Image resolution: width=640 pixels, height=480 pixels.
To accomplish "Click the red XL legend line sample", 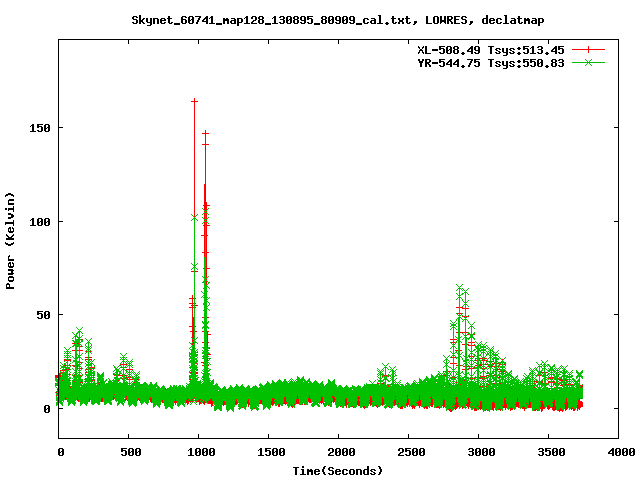I will (588, 50).
